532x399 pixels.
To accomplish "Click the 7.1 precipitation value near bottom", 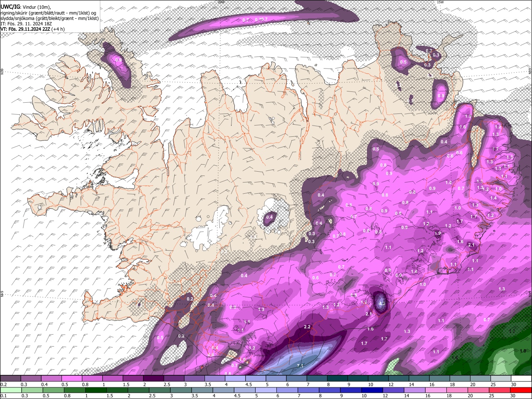I will point(300,366).
